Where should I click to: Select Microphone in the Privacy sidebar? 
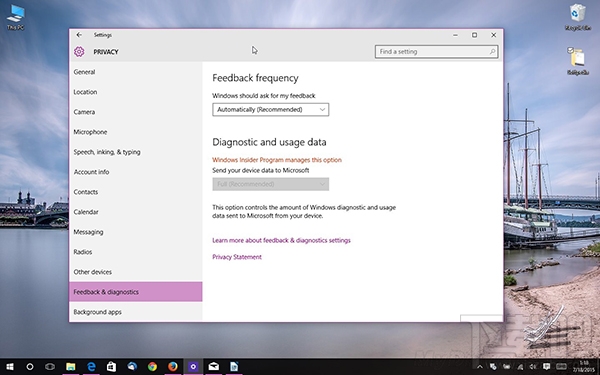135,132
